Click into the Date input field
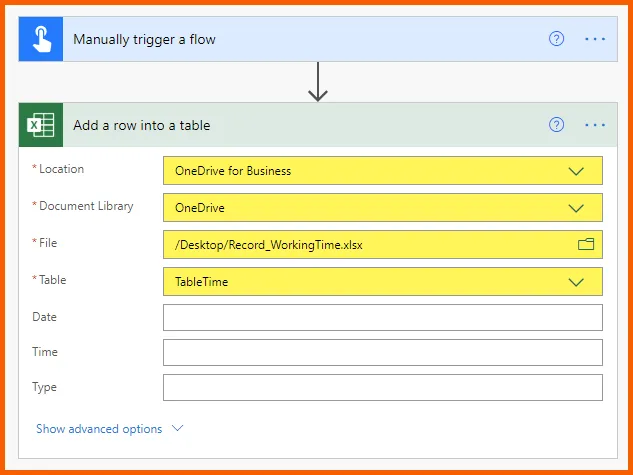This screenshot has height=475, width=633. pyautogui.click(x=382, y=318)
